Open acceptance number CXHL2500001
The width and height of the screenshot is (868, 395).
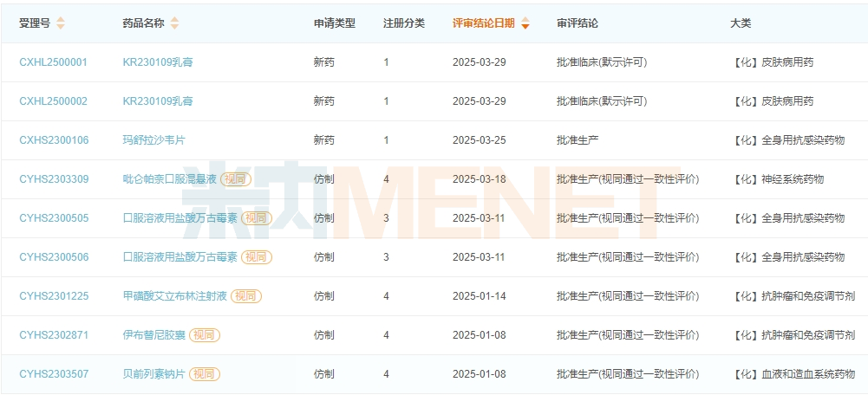coord(53,62)
